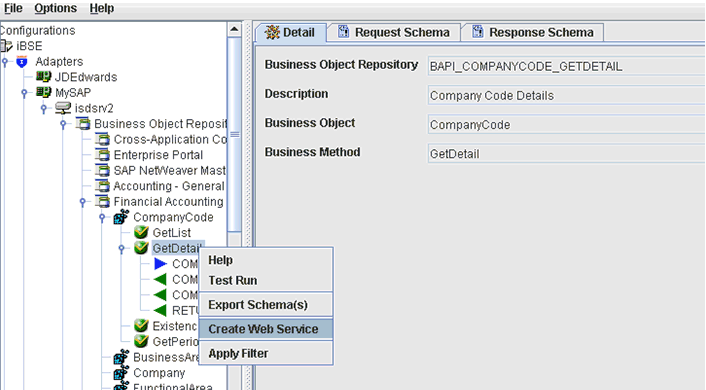Click the MySAP adapter icon
Viewport: 706px width, 390px height.
point(44,92)
